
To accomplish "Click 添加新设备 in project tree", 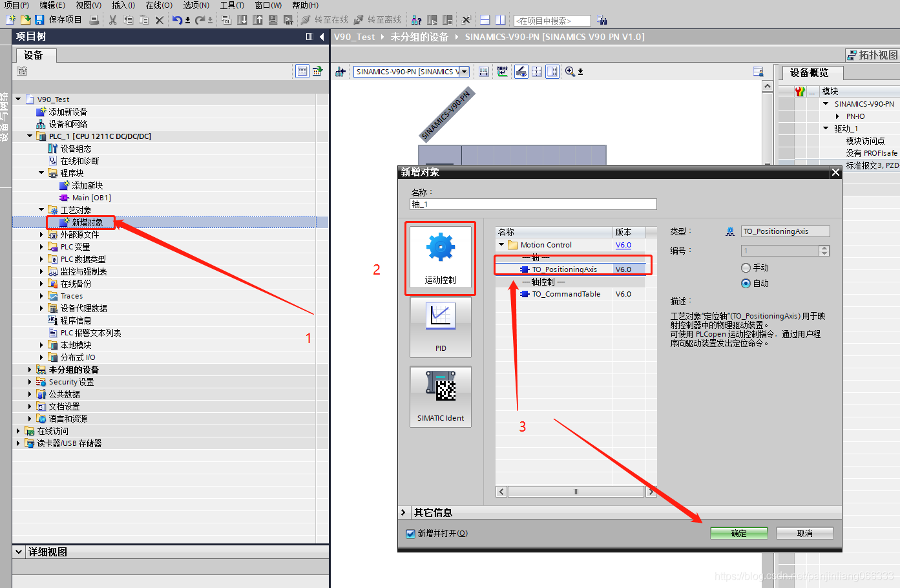I will (68, 112).
